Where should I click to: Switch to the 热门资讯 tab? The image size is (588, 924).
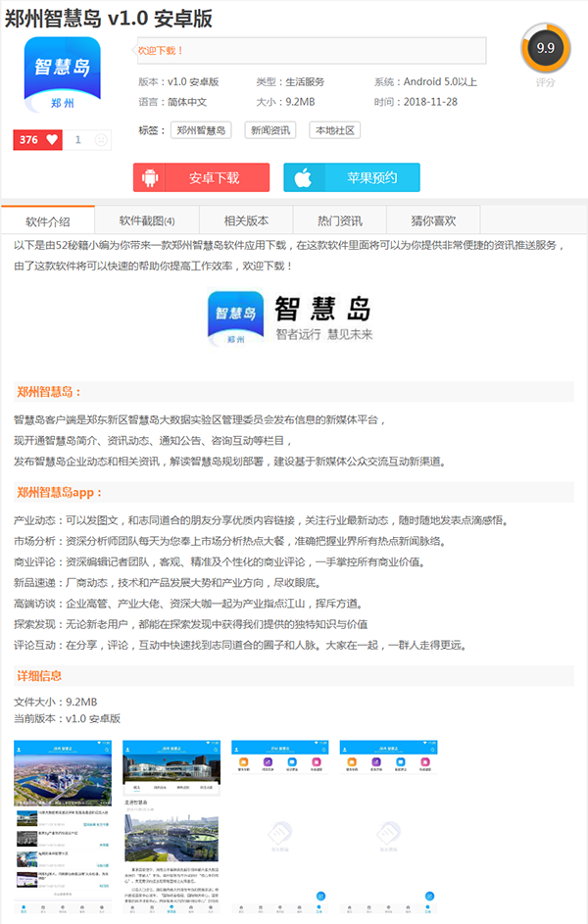(339, 221)
